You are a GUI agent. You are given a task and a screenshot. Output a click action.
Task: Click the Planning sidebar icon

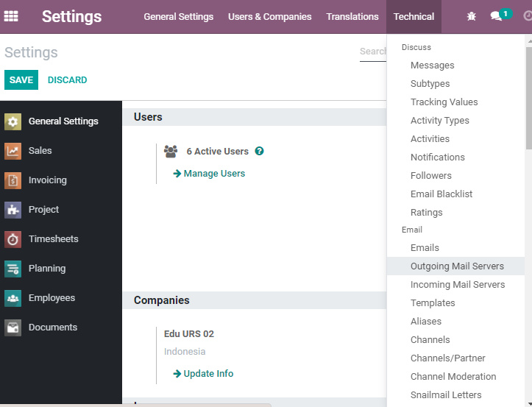pos(13,269)
